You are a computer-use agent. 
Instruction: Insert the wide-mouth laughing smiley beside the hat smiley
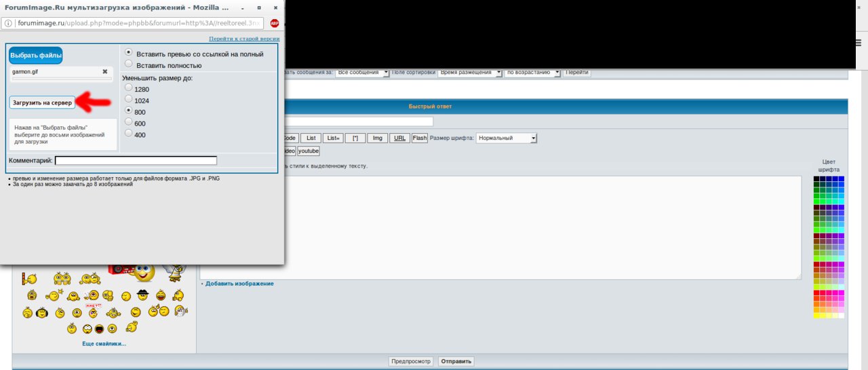(x=161, y=295)
